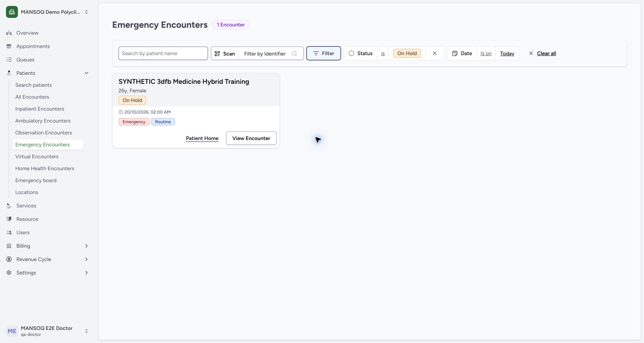This screenshot has width=644, height=343.
Task: Click the ME user avatar
Action: tap(12, 331)
